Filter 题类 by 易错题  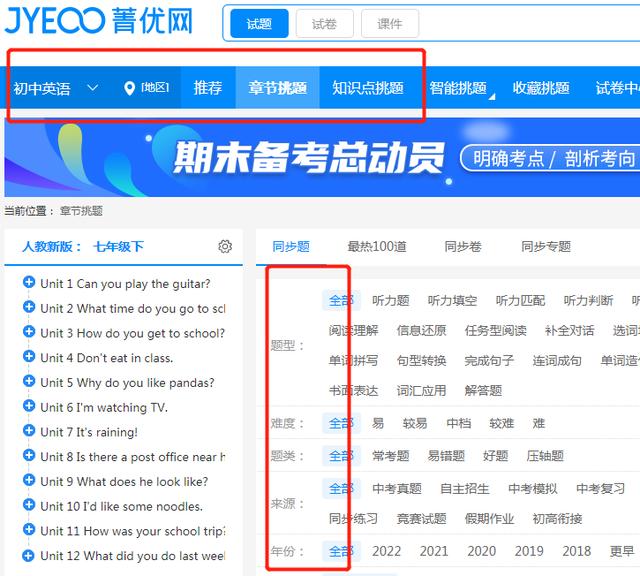click(x=446, y=456)
